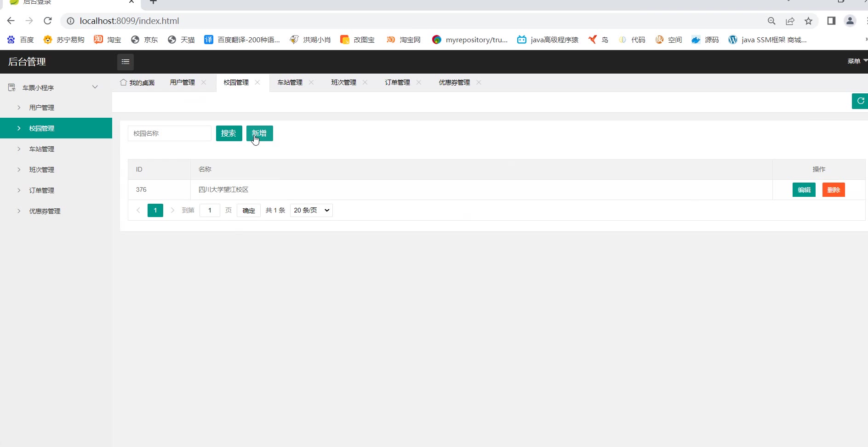868x447 pixels.
Task: Open myrepository bookmark
Action: click(x=470, y=40)
